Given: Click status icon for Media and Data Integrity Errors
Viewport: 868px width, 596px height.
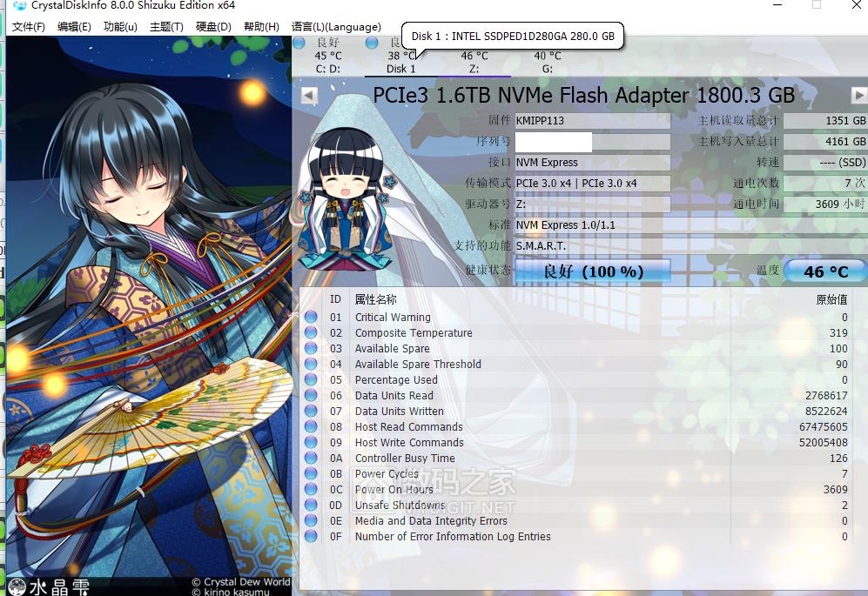Looking at the screenshot, I should click(x=311, y=520).
